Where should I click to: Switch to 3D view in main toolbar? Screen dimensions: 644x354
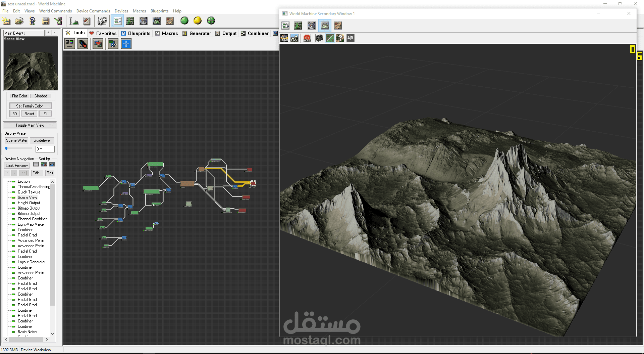click(x=157, y=21)
